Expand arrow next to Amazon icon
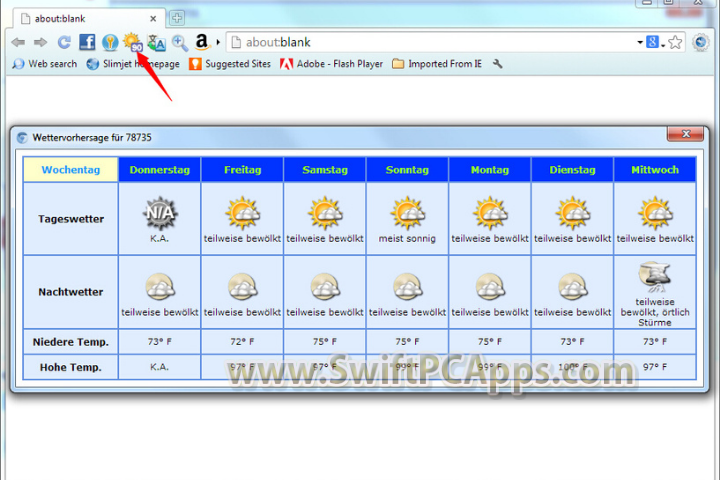 click(x=218, y=42)
